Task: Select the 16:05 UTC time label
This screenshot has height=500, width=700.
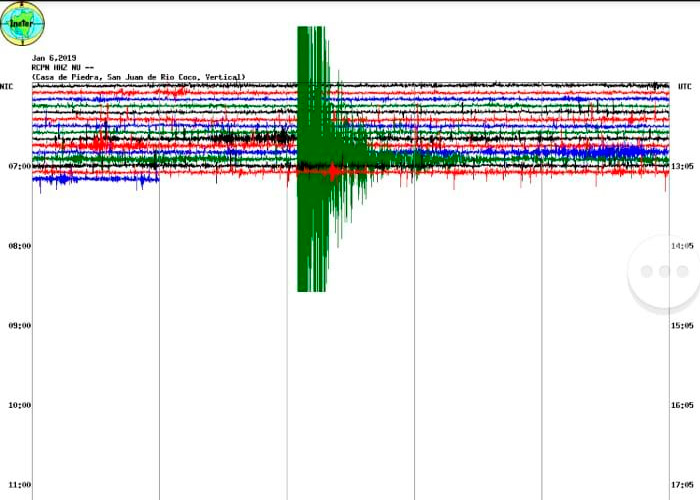Action: click(684, 406)
